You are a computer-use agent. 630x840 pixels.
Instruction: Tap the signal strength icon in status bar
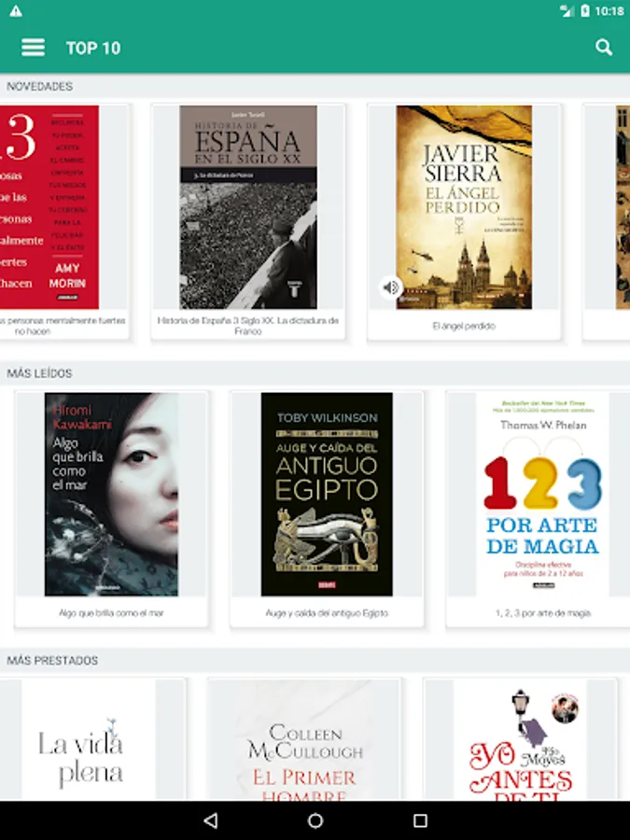click(x=567, y=10)
